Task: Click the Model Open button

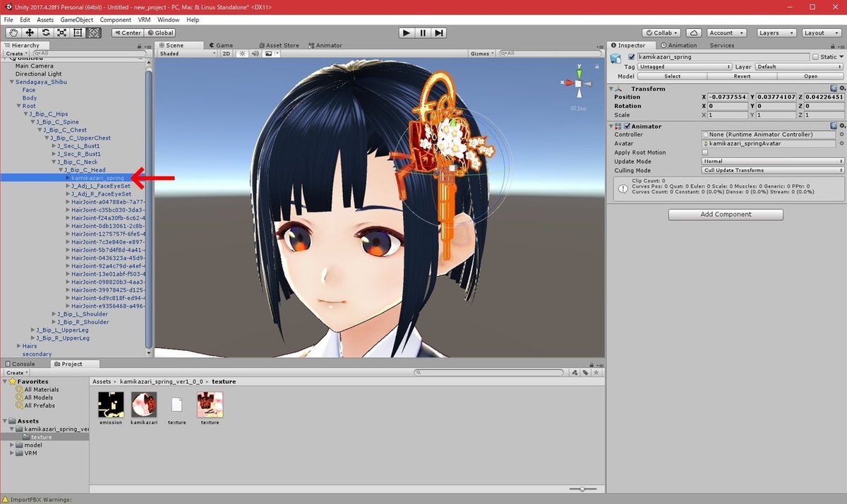Action: (810, 76)
